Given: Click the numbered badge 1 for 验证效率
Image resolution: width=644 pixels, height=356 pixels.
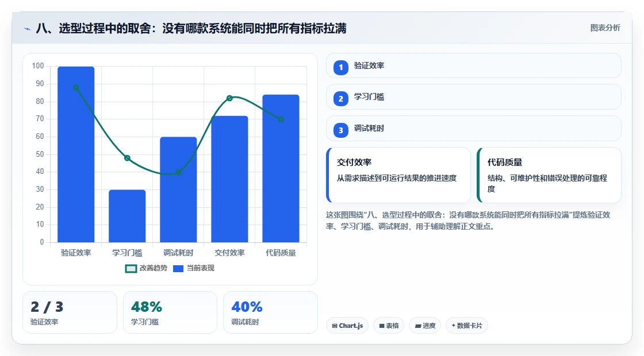Looking at the screenshot, I should (x=340, y=67).
